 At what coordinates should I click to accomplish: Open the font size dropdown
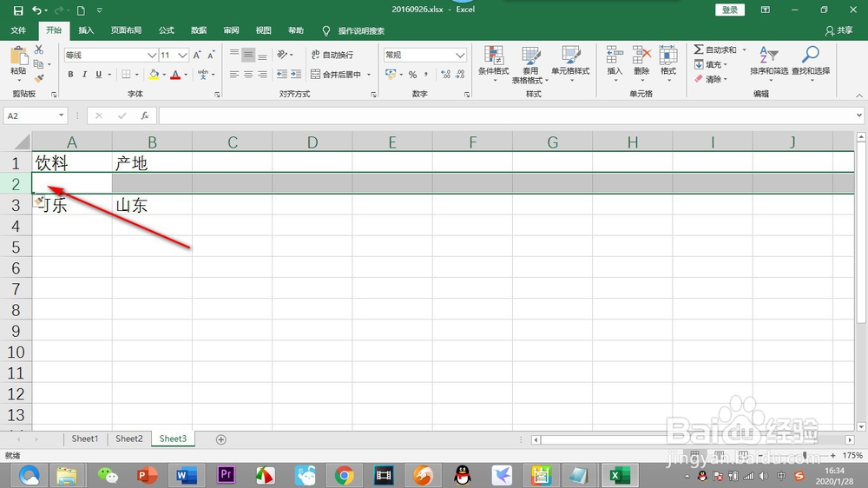coord(182,55)
